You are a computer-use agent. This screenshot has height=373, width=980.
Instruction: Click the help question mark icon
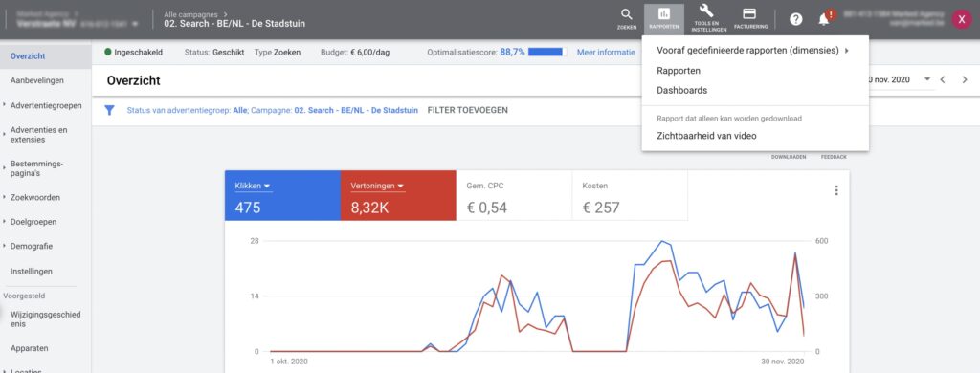795,19
